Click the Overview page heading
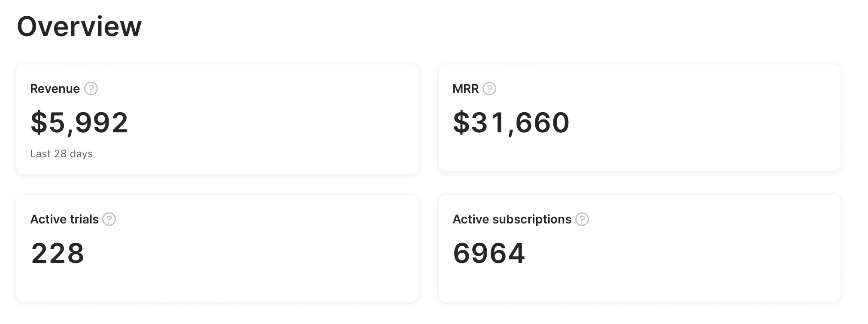The height and width of the screenshot is (324, 868). click(79, 27)
